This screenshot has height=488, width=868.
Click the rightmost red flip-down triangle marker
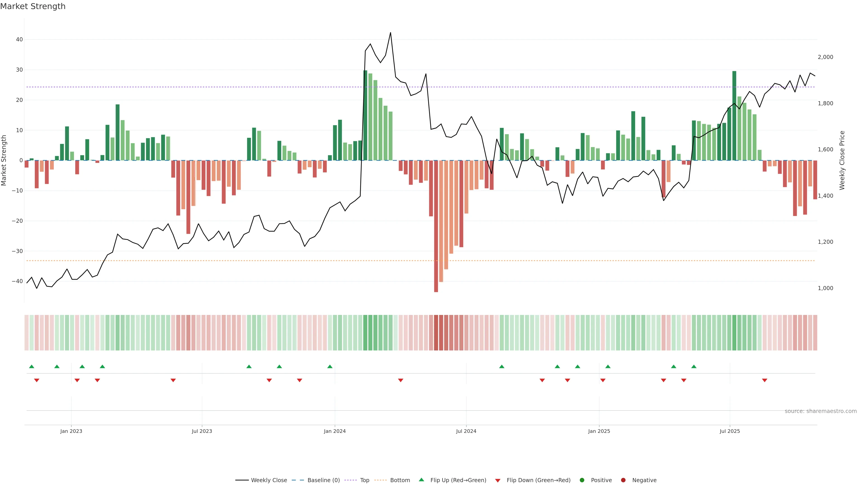pos(764,380)
